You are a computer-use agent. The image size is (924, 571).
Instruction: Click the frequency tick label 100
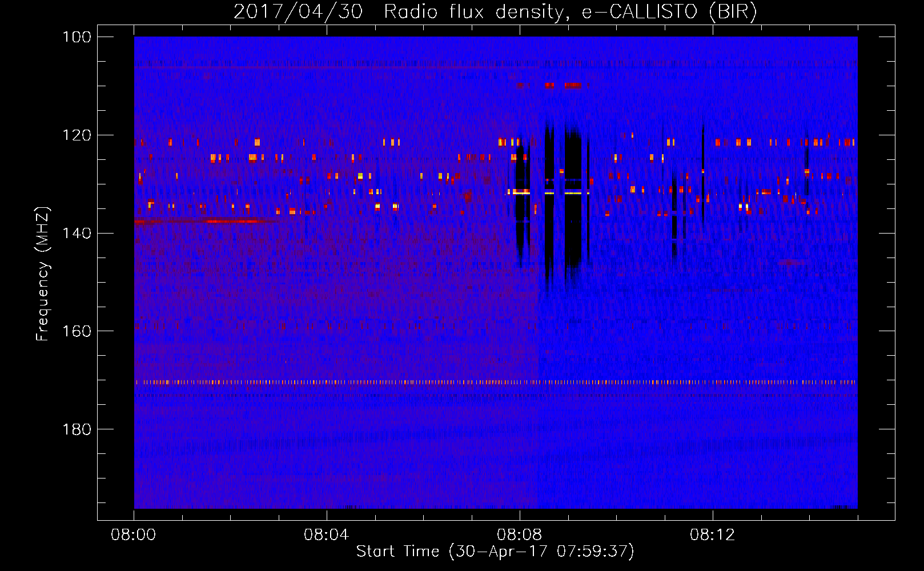pos(77,37)
